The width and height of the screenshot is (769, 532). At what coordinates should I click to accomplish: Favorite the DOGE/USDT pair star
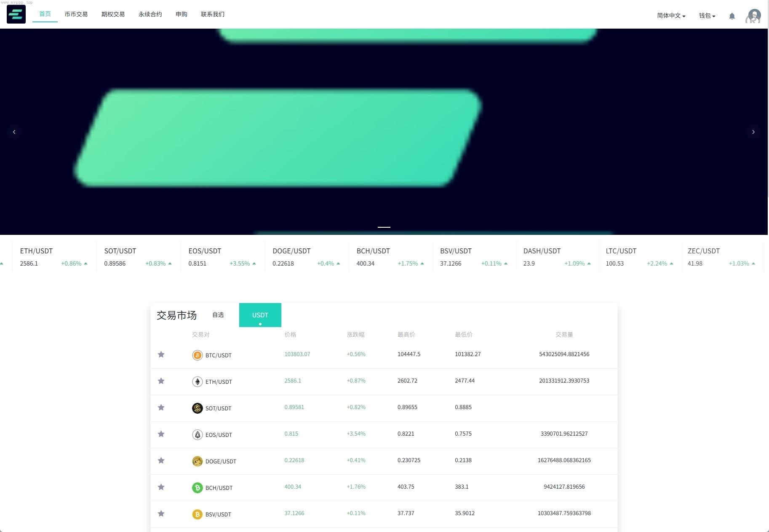click(x=161, y=461)
